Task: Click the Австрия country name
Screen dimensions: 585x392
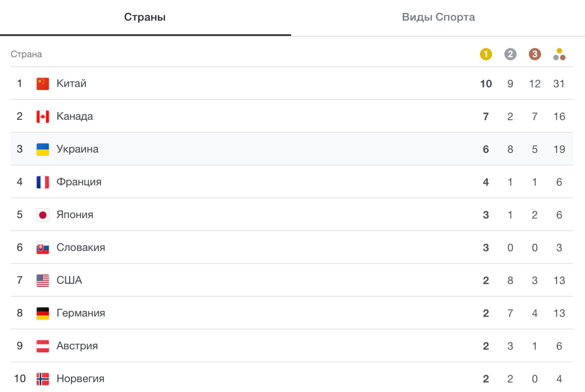Action: click(x=77, y=346)
